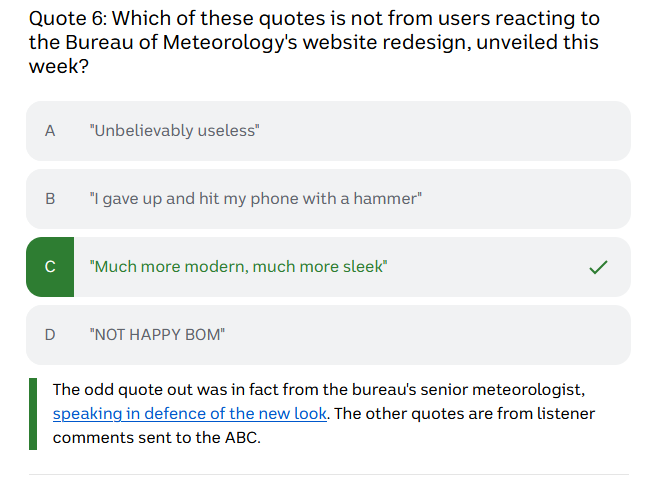Pick the "NOT HAPPY BOM" answer
This screenshot has height=481, width=656.
[x=158, y=335]
